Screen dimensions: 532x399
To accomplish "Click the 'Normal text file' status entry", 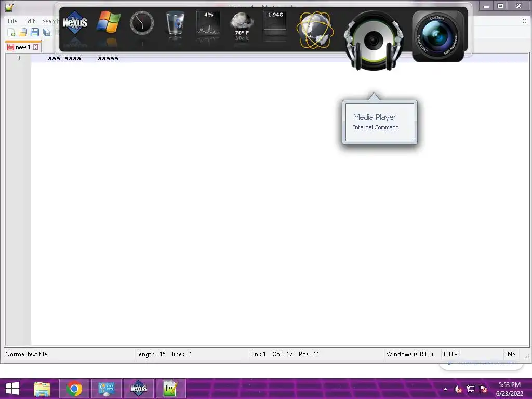I will coord(26,354).
